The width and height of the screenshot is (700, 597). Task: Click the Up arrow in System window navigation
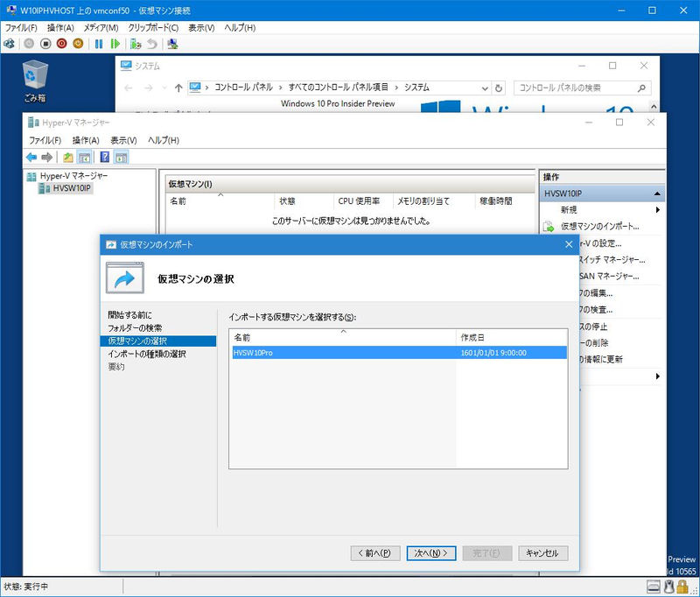click(178, 88)
